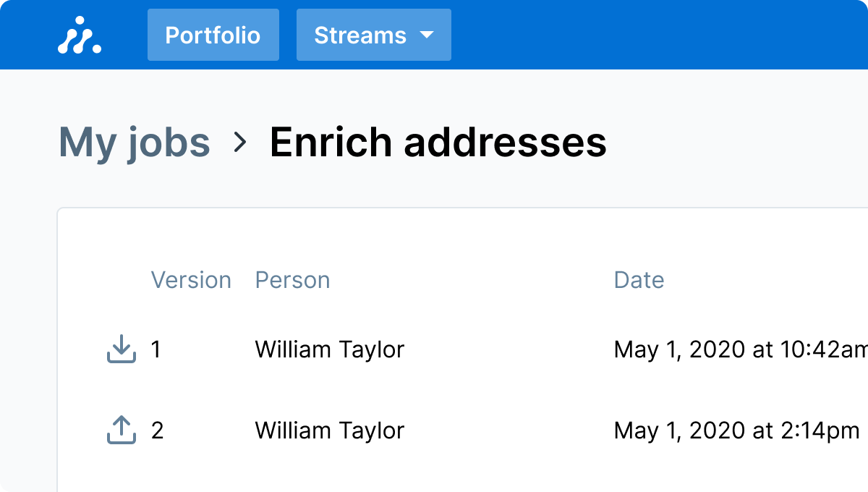
Task: Sort by the Version column header
Action: (x=191, y=280)
